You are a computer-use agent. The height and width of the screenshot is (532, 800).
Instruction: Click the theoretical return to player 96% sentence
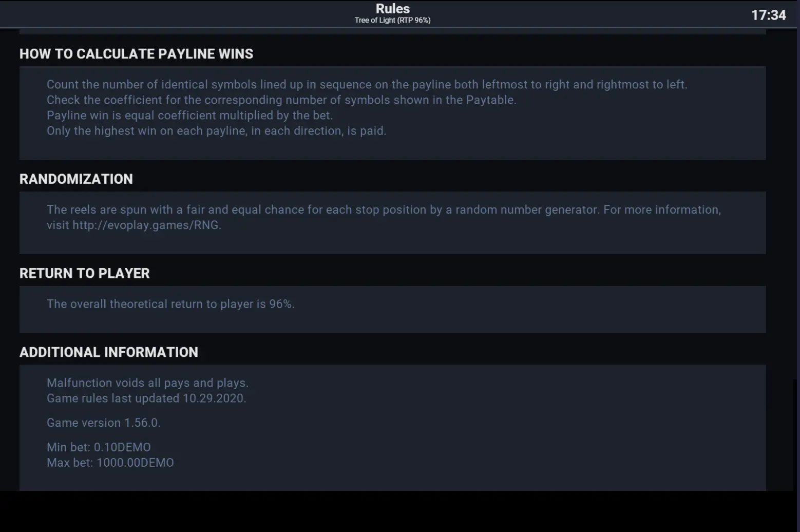tap(170, 304)
